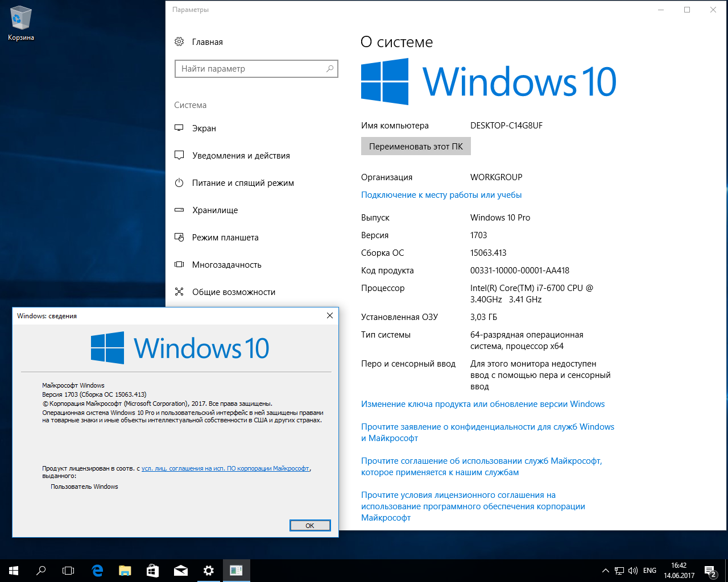Click the Многозадачность icon
Screen dimensions: 728x582
[179, 264]
